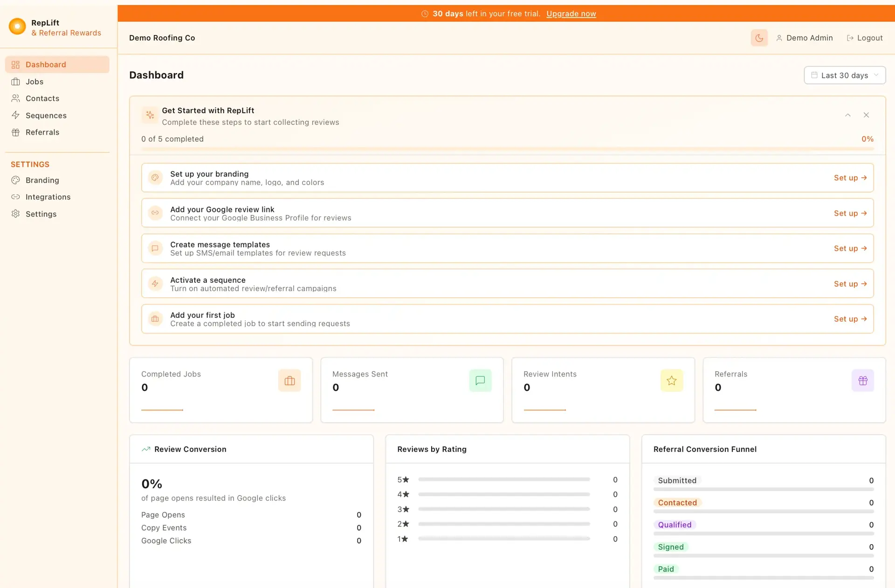Open the Last 30 days dropdown
Viewport: 895px width, 588px height.
pyautogui.click(x=845, y=75)
